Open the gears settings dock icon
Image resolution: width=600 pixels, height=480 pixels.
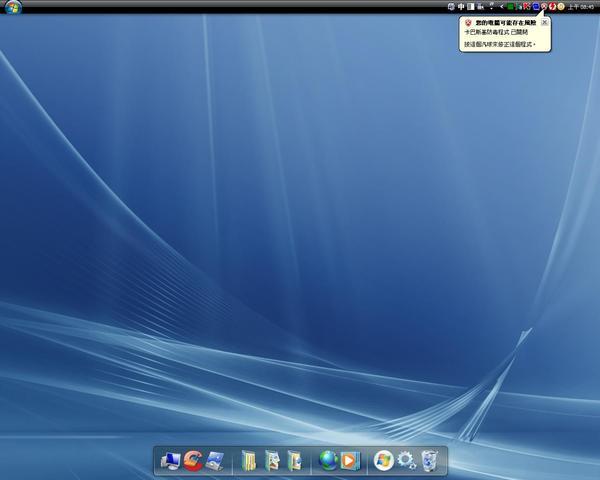click(x=406, y=460)
